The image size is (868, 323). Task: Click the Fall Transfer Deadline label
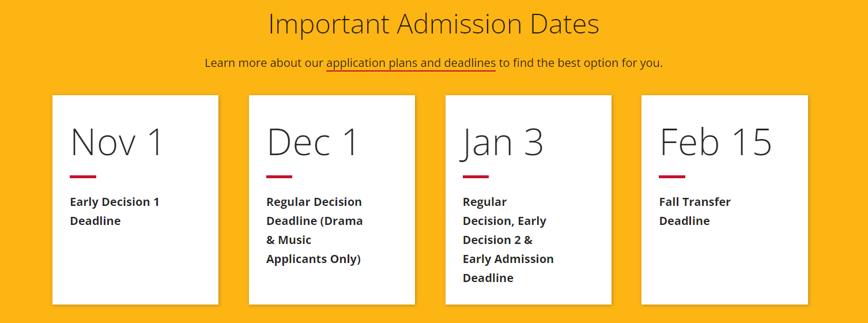tap(695, 211)
